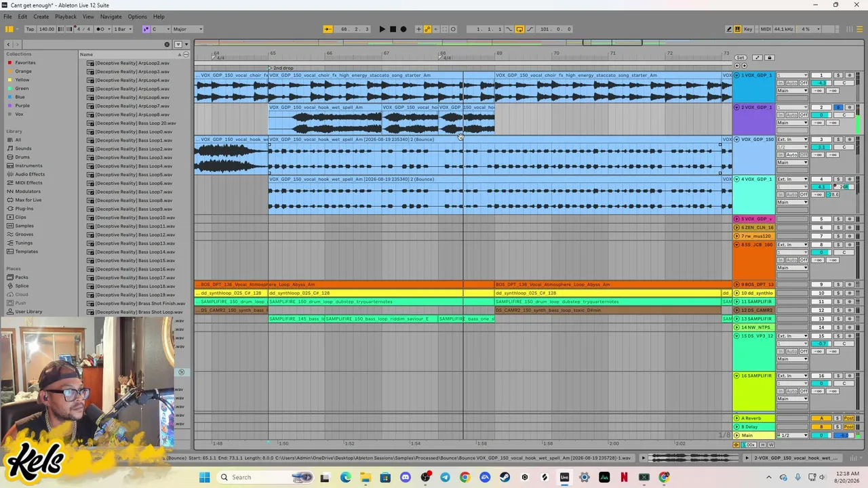Open the Playback menu

tap(65, 17)
